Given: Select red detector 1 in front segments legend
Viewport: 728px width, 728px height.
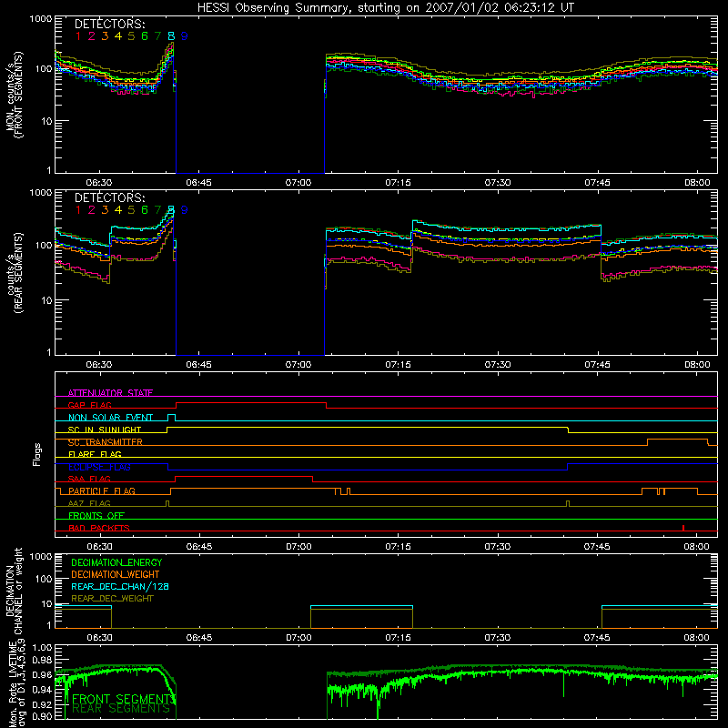Looking at the screenshot, I should (x=78, y=35).
